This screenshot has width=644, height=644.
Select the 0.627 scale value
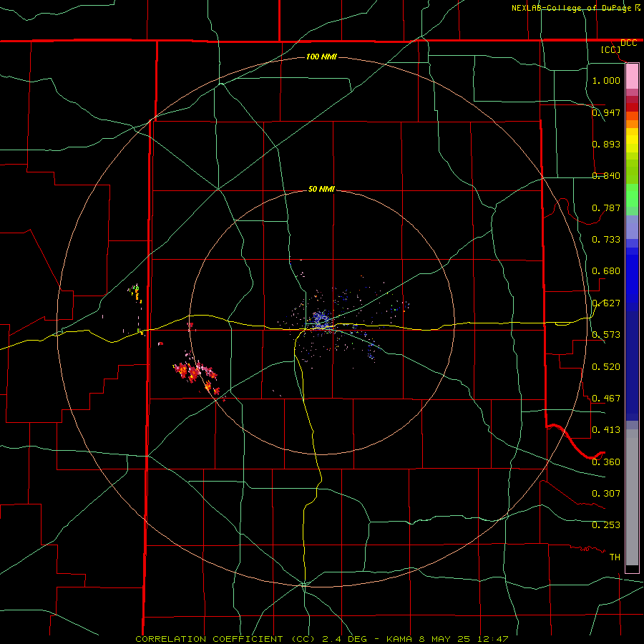pyautogui.click(x=606, y=303)
